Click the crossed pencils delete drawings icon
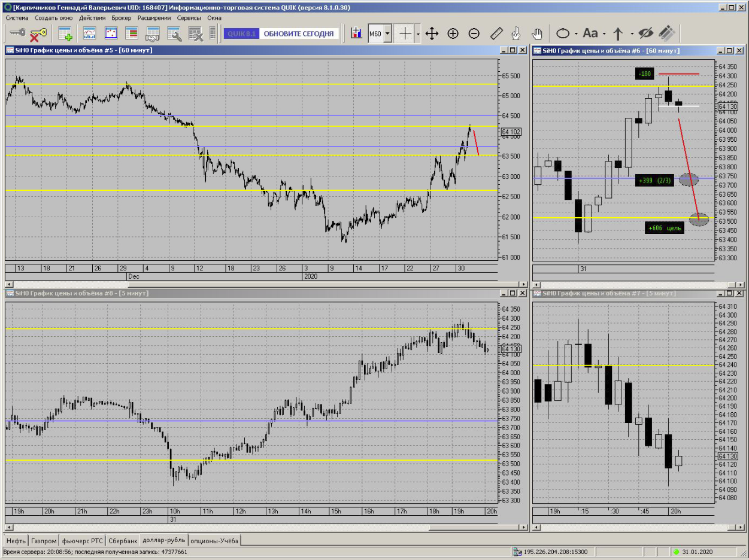Screen dimensions: 749x560 (x=667, y=34)
